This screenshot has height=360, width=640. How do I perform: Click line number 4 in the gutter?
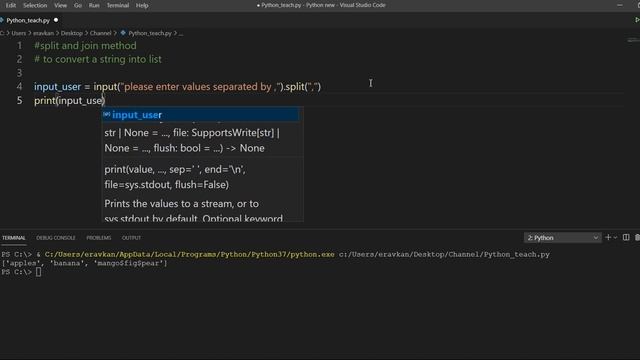coord(19,87)
